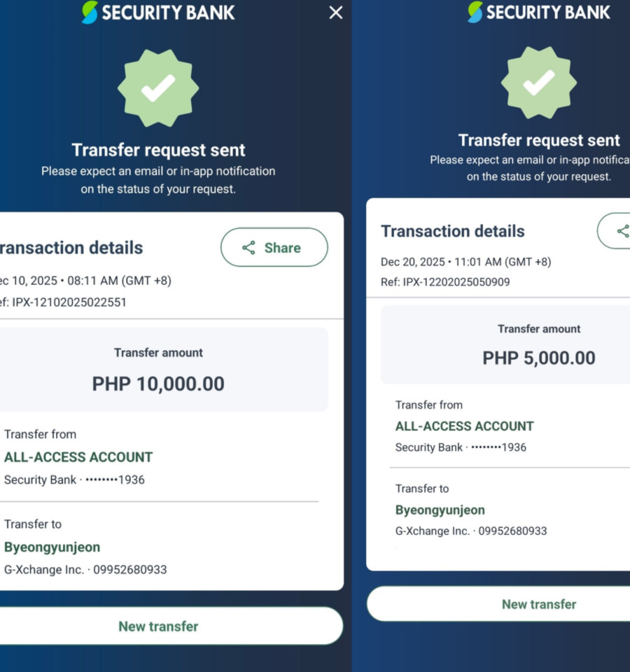Start a New transfer below the PHP 5,000.00 receipt
The image size is (630, 672).
point(539,604)
